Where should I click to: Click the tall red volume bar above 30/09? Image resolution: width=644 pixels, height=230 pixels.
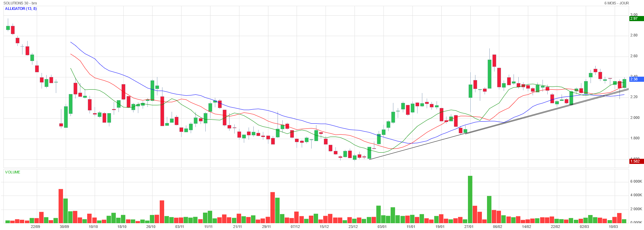click(61, 206)
